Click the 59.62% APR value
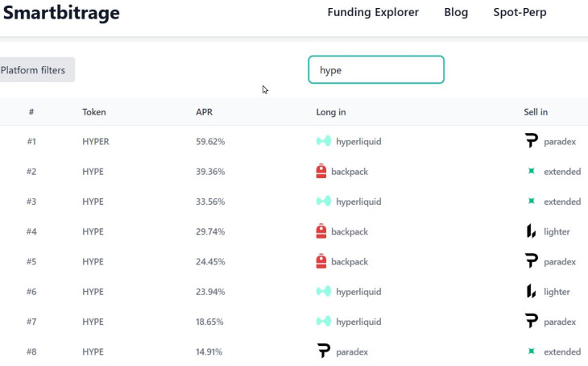This screenshot has width=588, height=366. [210, 142]
